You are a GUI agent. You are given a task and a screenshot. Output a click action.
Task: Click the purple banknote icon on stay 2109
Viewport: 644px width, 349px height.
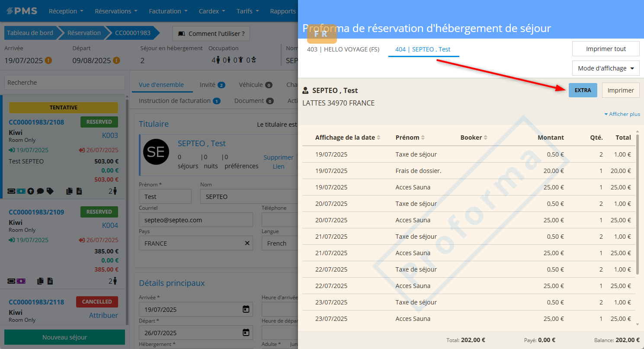click(x=21, y=281)
